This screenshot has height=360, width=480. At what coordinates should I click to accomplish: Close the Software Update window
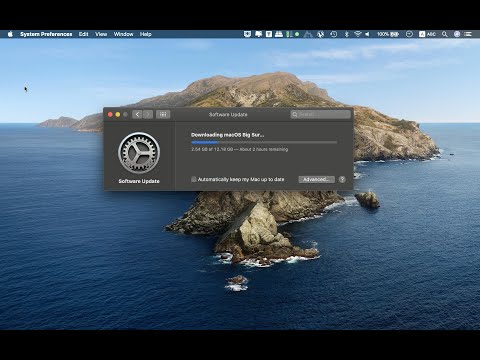110,114
